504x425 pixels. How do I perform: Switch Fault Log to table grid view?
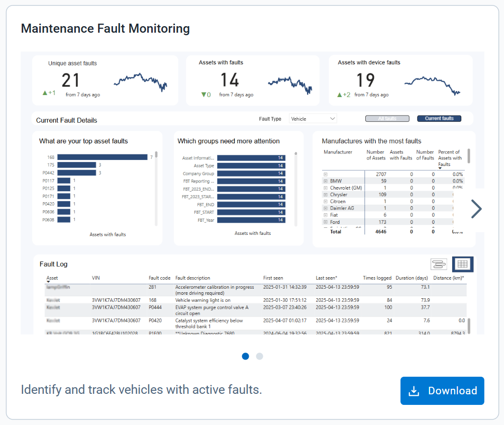click(462, 264)
